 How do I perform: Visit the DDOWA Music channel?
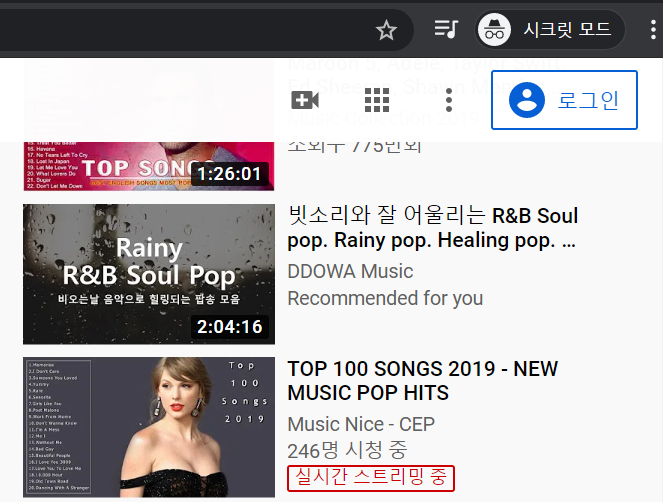350,272
